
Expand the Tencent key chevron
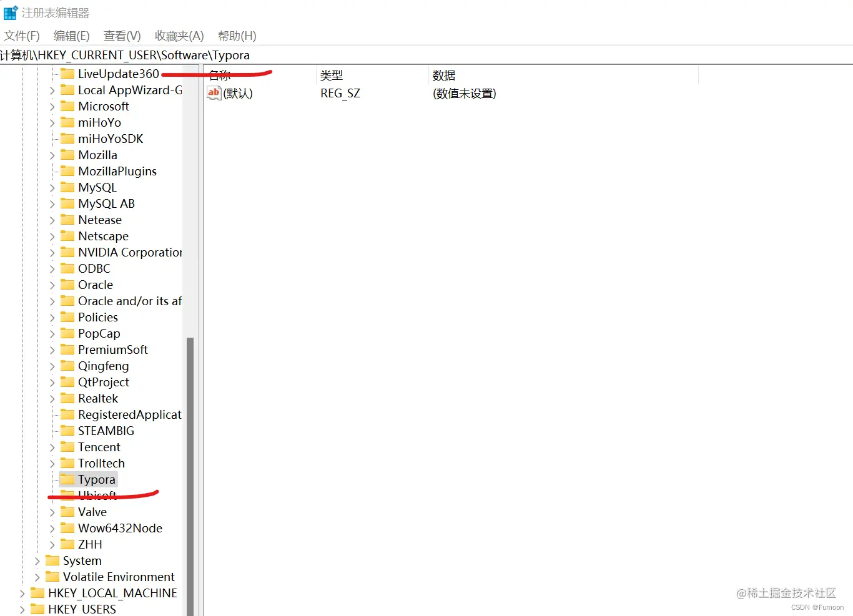(x=52, y=447)
